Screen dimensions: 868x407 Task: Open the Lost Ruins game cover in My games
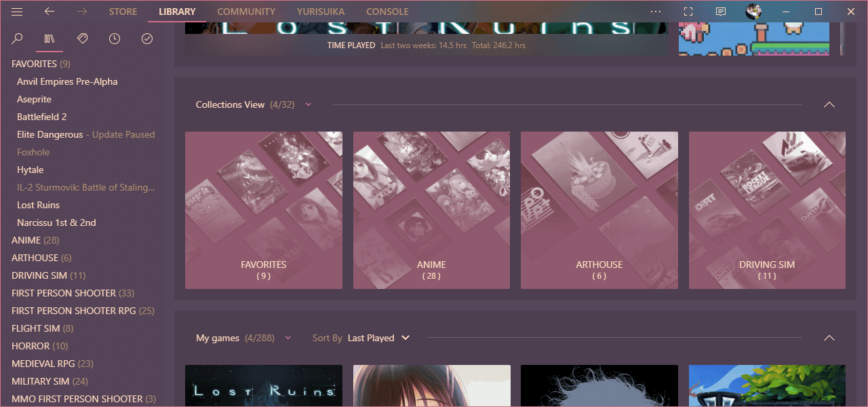tap(264, 386)
